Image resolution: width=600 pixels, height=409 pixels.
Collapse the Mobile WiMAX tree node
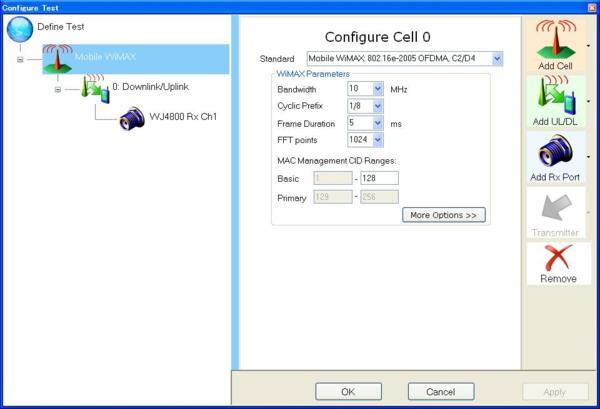(x=20, y=60)
